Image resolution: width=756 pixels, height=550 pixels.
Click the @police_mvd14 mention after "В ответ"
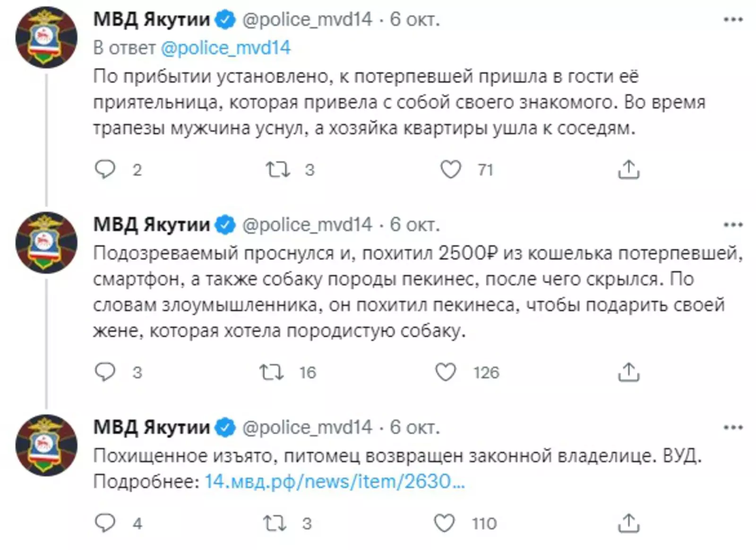225,48
